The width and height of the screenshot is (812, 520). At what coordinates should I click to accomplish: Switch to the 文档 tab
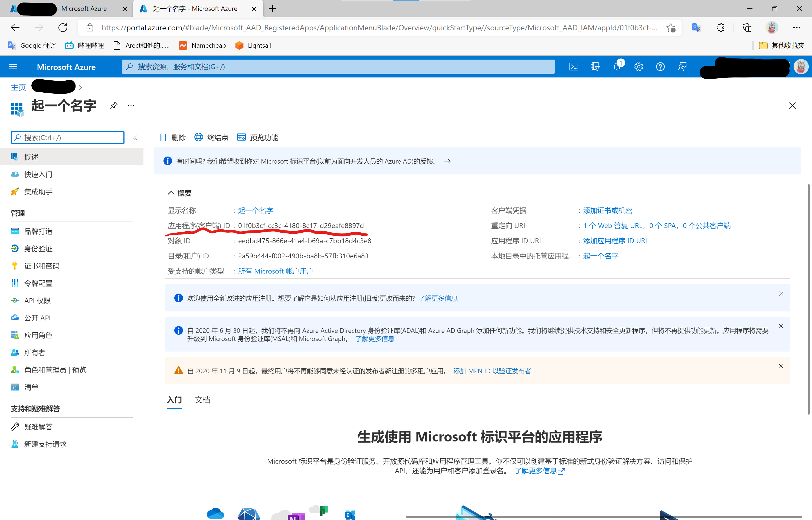coord(202,400)
